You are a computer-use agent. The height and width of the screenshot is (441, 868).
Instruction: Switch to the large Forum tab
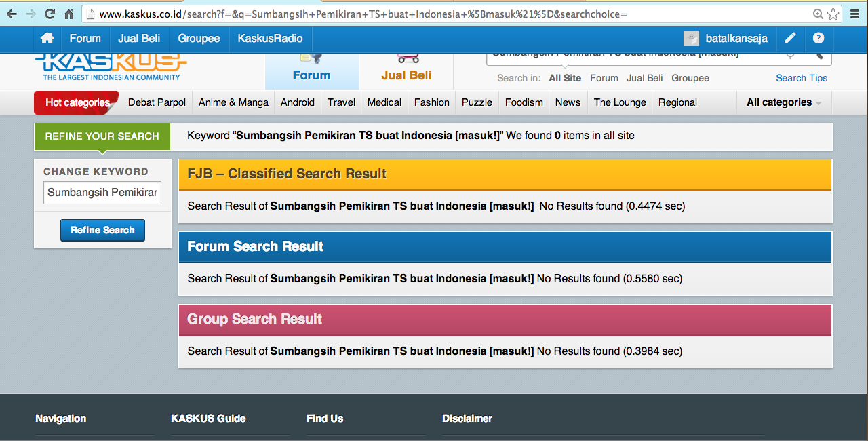point(311,71)
